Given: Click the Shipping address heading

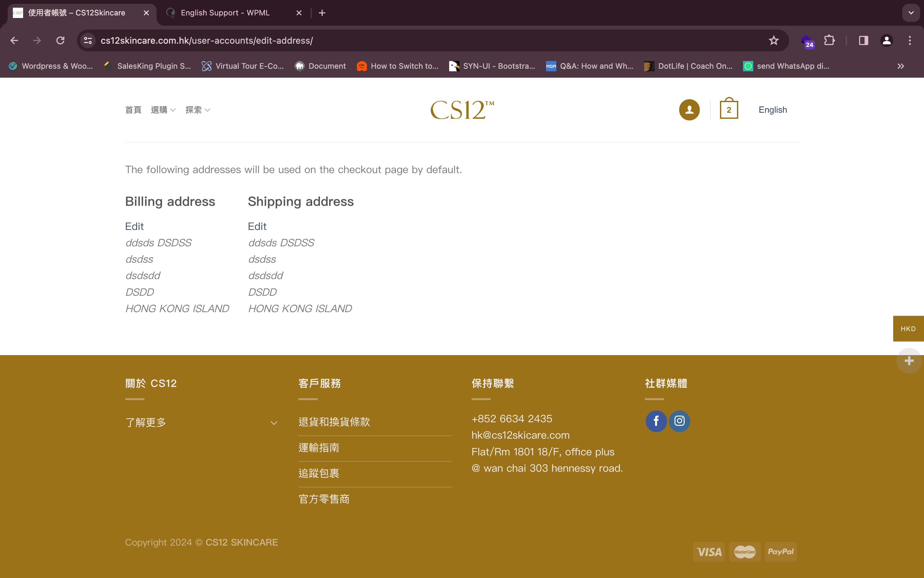Looking at the screenshot, I should [301, 201].
